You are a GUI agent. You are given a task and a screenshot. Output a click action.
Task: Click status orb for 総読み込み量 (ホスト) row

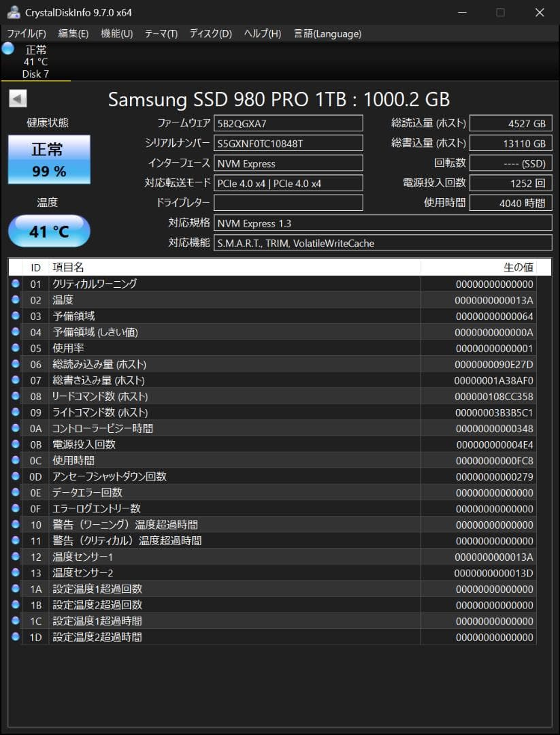pos(16,363)
